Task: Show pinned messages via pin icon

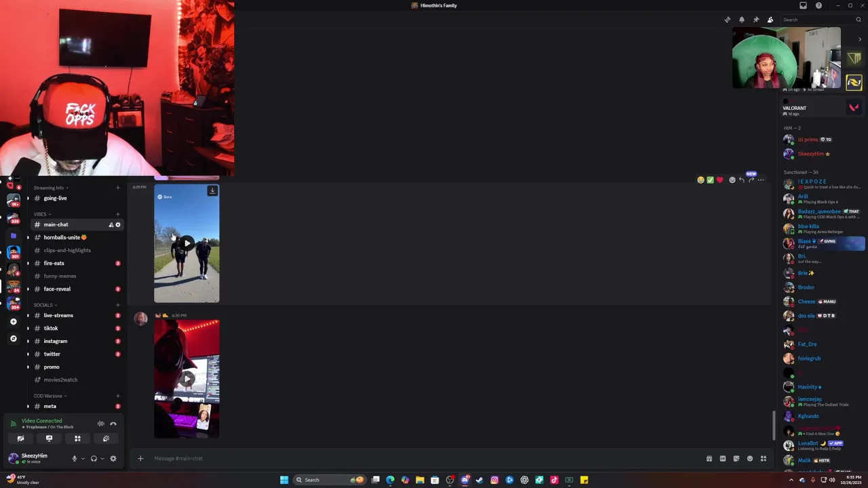Action: [x=756, y=20]
